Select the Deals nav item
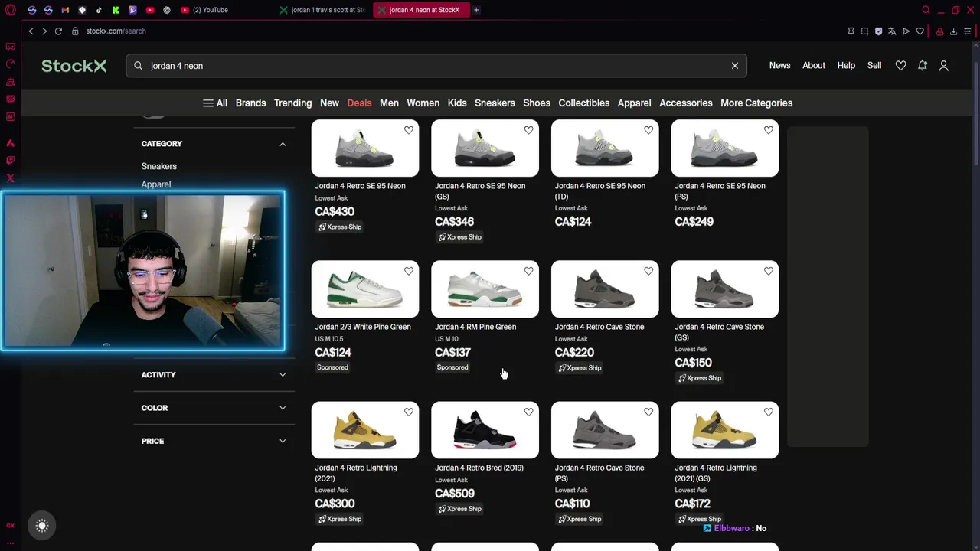 click(x=359, y=103)
